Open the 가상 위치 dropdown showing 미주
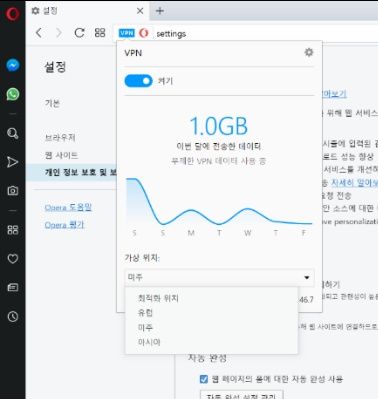 (x=219, y=277)
